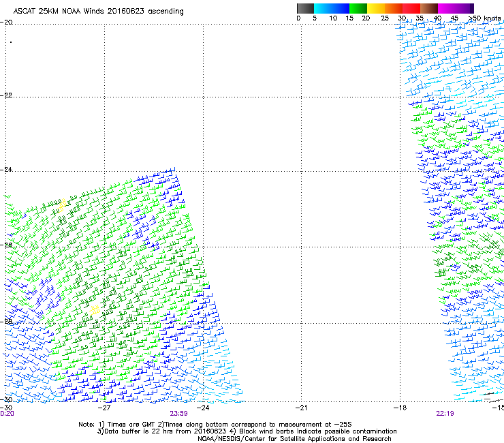Click the 'Times are GMT' note line
This screenshot has width=504, height=443.
(215, 425)
